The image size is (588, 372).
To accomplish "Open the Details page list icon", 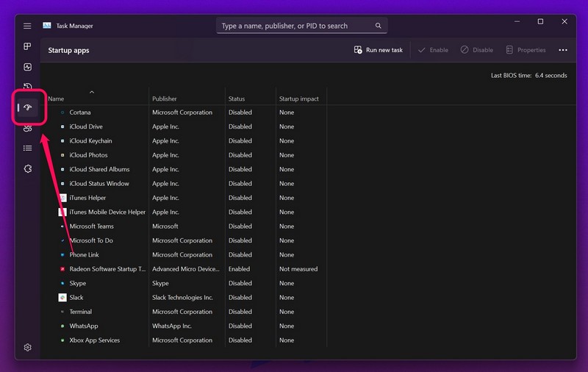I will point(27,148).
